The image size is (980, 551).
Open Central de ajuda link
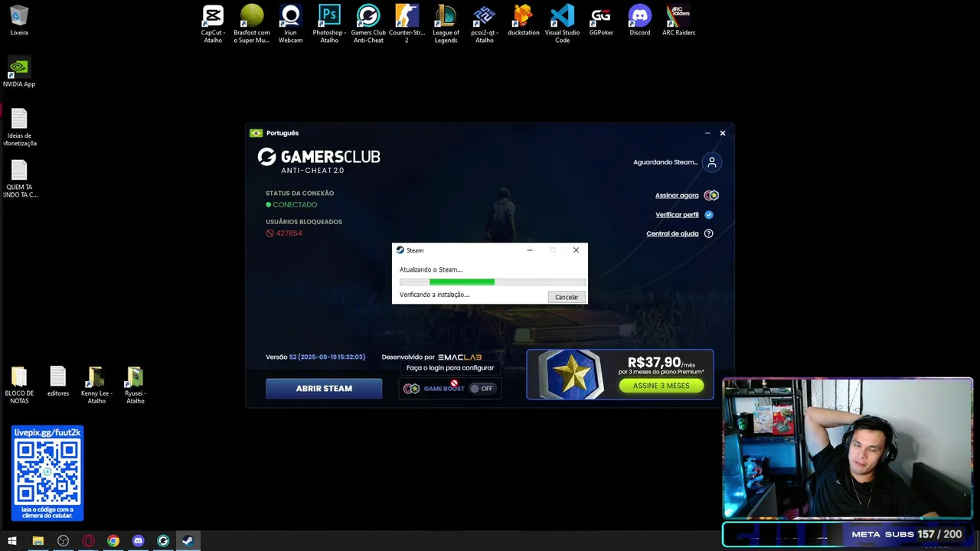click(x=672, y=233)
